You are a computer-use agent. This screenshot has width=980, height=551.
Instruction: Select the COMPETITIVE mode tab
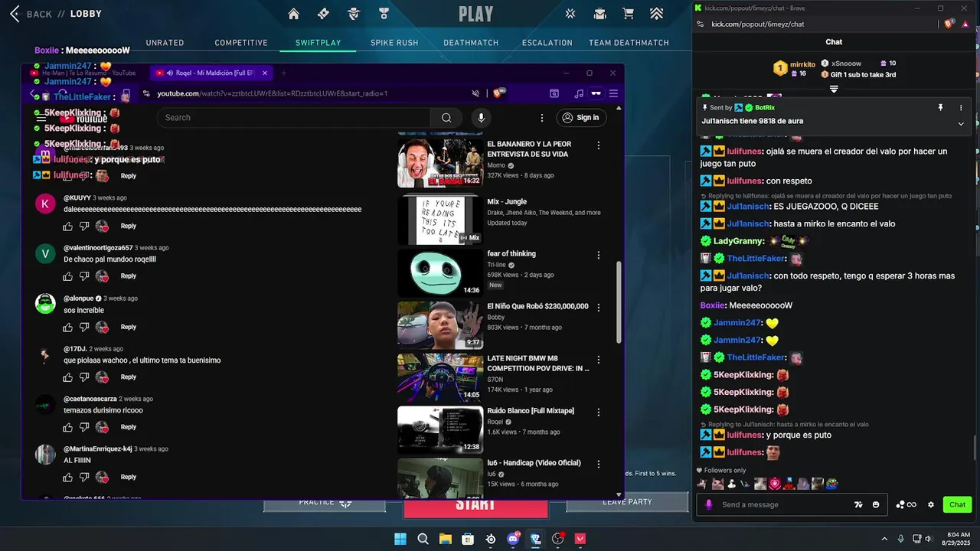[x=241, y=43]
